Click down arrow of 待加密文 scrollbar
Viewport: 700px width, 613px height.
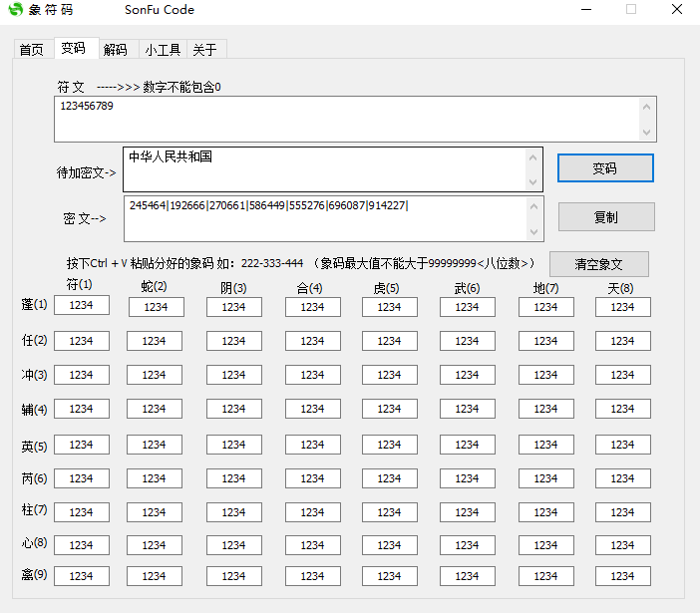pos(532,181)
